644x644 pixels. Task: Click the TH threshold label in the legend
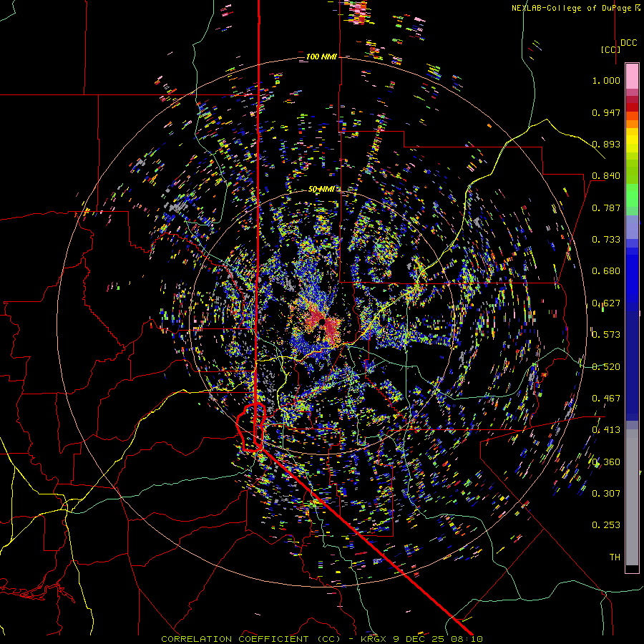(x=615, y=557)
